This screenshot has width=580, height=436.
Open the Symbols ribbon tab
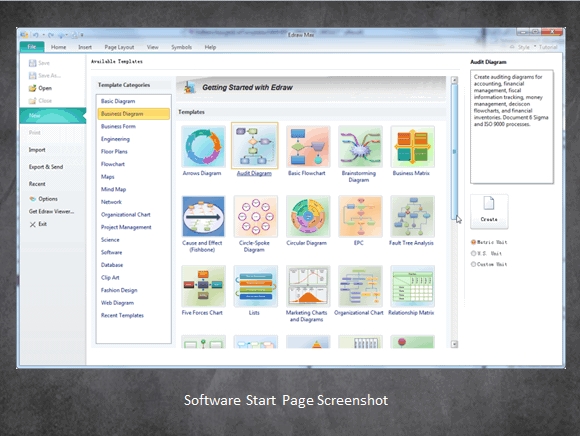click(x=181, y=47)
